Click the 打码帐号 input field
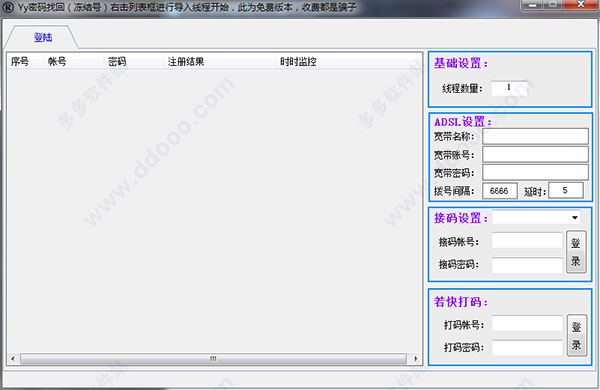This screenshot has height=390, width=600. (x=527, y=324)
